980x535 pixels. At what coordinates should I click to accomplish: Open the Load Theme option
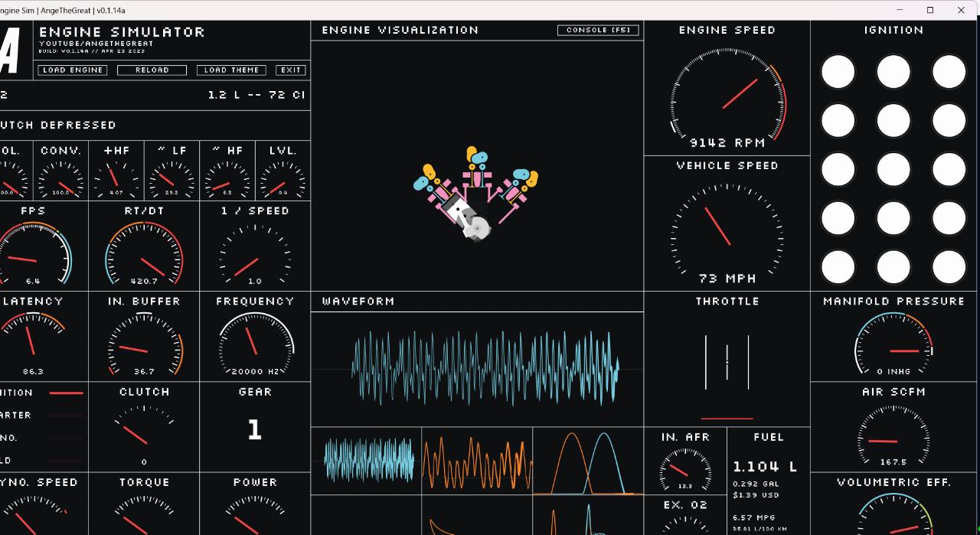(x=231, y=70)
